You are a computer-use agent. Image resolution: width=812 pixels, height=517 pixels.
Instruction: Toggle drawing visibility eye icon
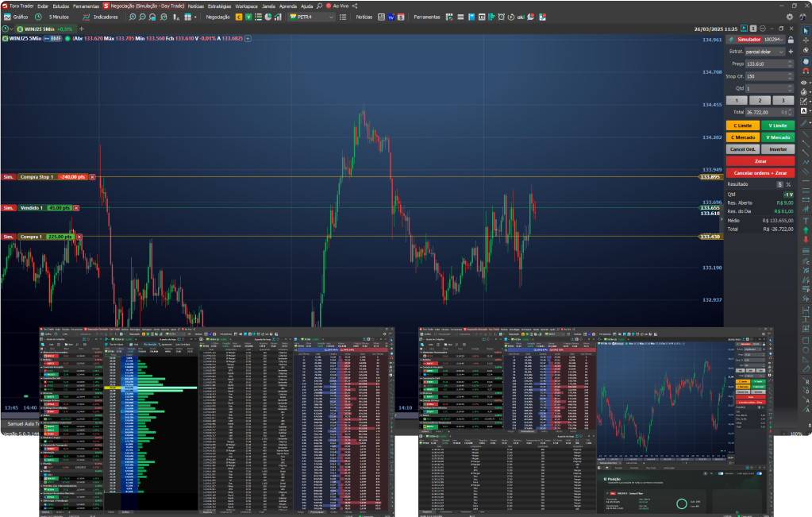[804, 82]
